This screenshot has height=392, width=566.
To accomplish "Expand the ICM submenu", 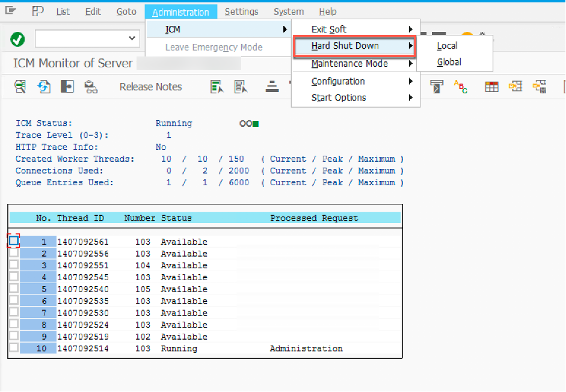I will point(218,29).
